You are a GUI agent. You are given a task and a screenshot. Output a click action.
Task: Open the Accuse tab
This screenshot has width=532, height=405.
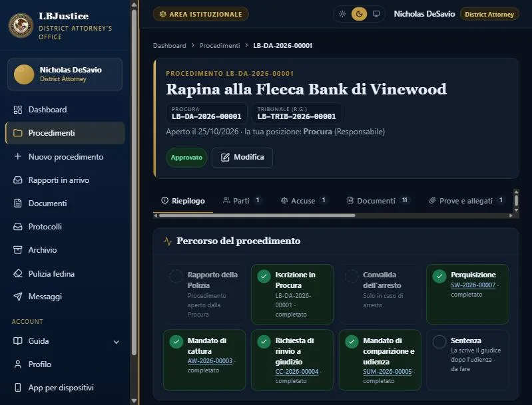point(304,201)
